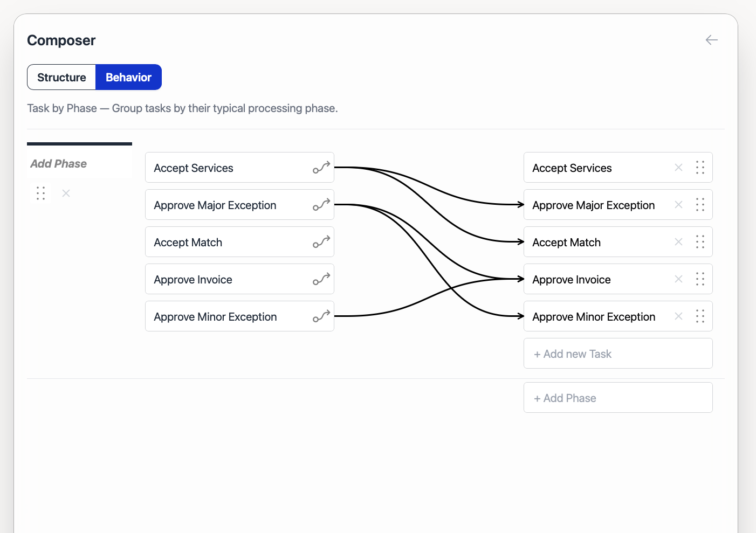Remove Approve Minor Exception from the phase
This screenshot has height=533, width=756.
[678, 316]
